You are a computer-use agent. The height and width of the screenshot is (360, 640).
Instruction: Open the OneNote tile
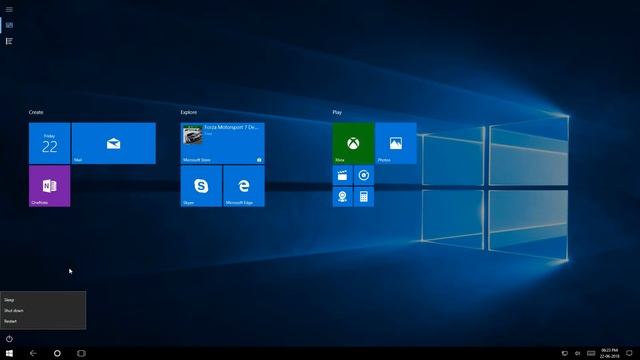(x=49, y=186)
